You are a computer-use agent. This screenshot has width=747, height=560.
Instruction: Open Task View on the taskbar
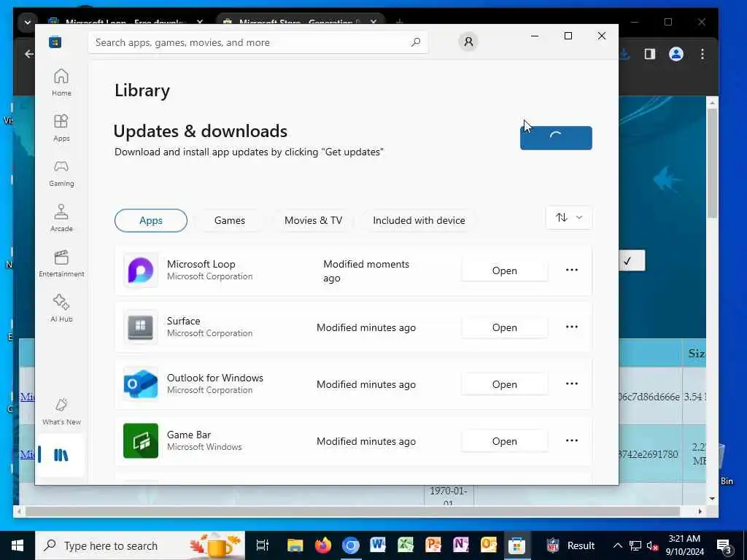coord(263,545)
